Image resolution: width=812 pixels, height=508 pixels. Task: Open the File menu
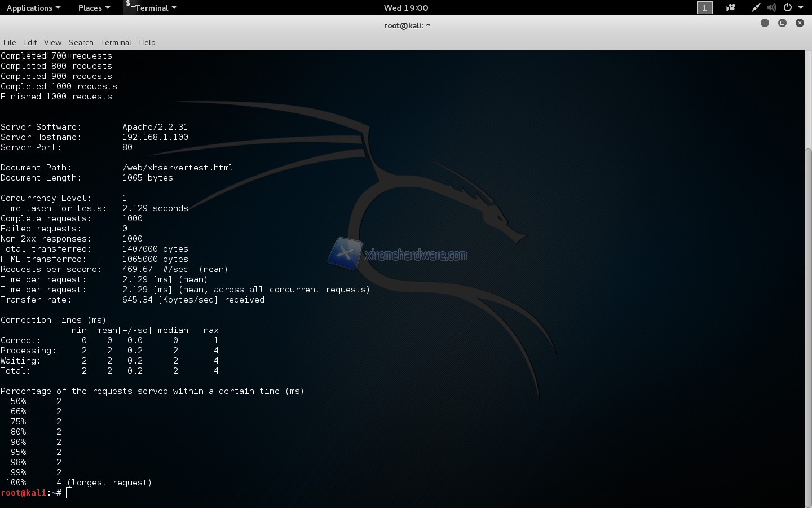[x=10, y=42]
